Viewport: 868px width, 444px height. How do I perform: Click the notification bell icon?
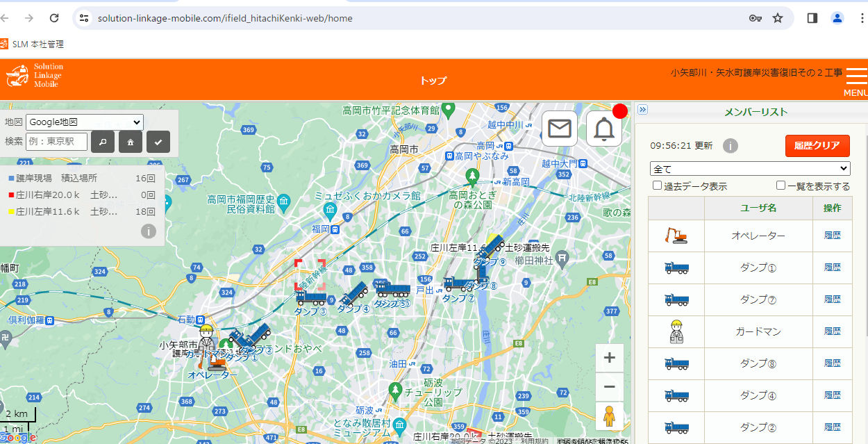tap(603, 129)
